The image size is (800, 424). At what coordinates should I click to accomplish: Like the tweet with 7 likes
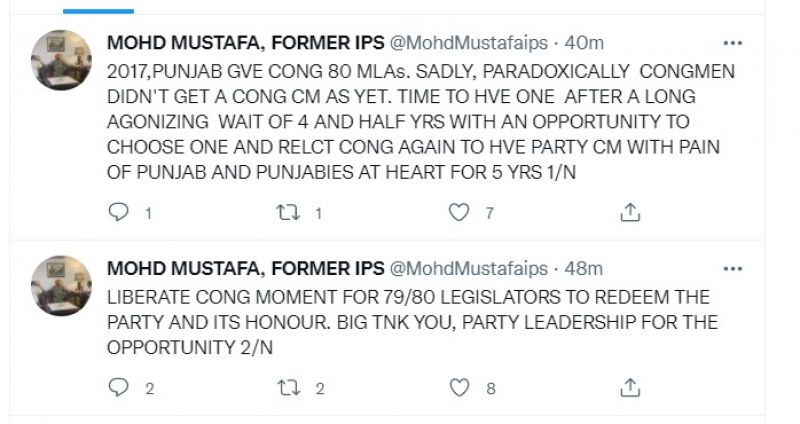[x=459, y=212]
